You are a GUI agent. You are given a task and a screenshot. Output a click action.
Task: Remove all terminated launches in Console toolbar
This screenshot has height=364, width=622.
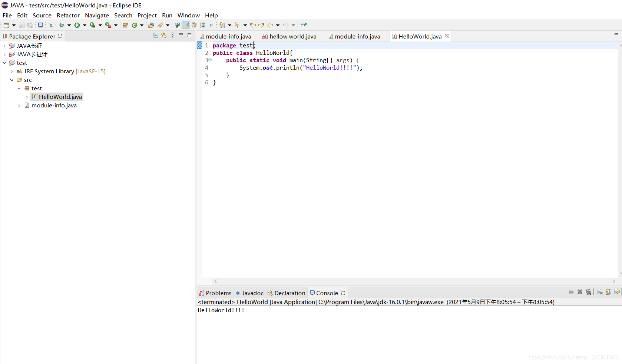(x=589, y=292)
